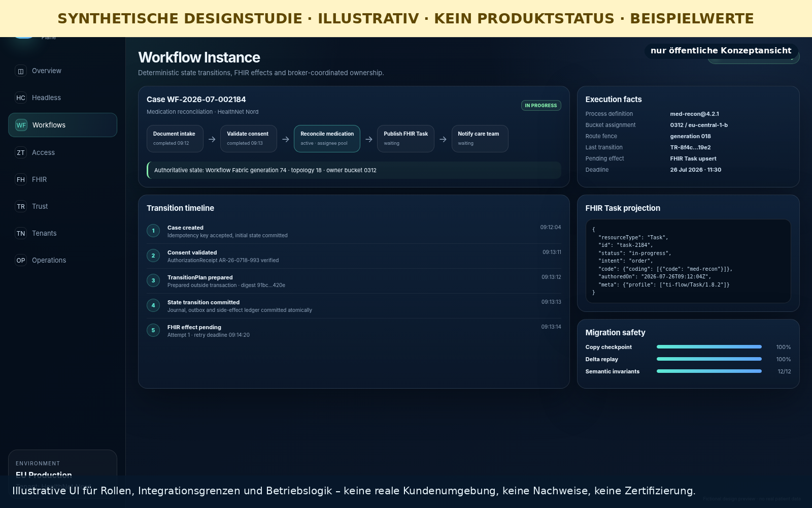Click the Authoritative state banner
The height and width of the screenshot is (508, 812).
(x=354, y=170)
